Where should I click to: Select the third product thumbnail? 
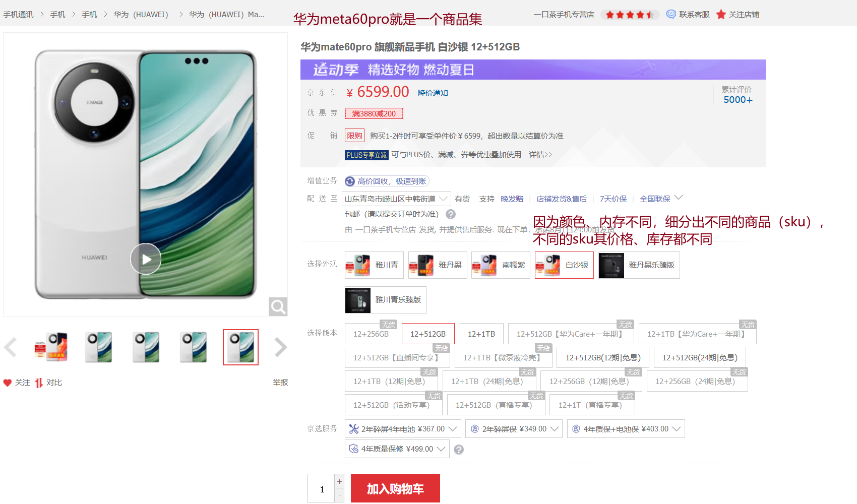146,347
